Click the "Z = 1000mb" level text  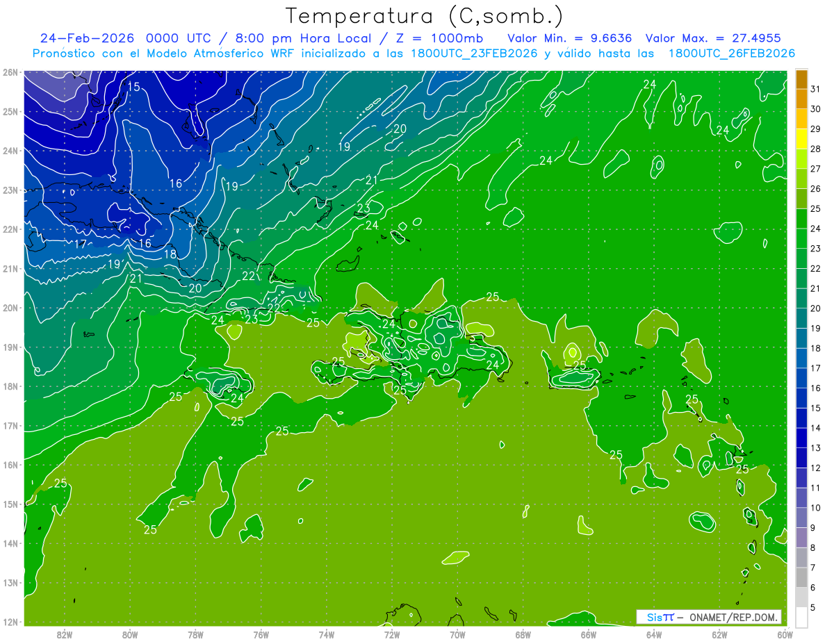[439, 38]
